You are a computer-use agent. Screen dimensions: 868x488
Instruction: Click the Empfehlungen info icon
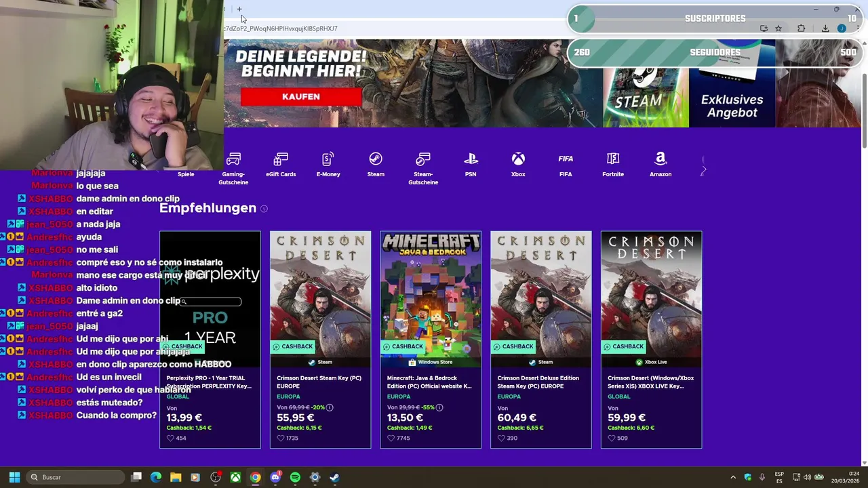264,209
